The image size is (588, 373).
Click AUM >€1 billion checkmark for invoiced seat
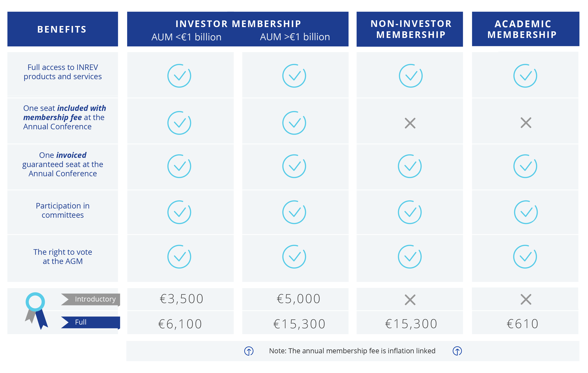click(x=294, y=166)
